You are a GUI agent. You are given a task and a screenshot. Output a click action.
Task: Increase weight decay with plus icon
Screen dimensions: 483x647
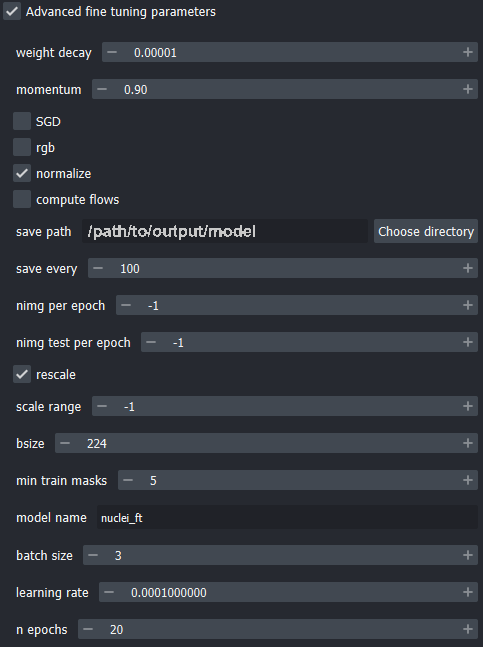(x=468, y=52)
